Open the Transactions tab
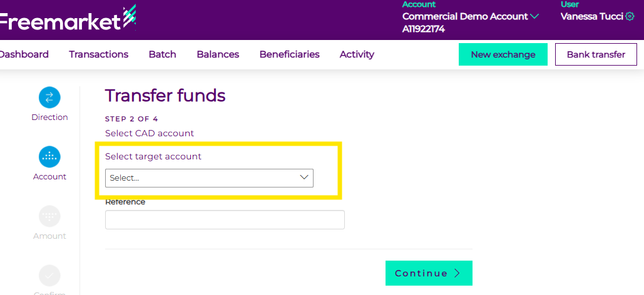Image resolution: width=644 pixels, height=295 pixels. 99,54
